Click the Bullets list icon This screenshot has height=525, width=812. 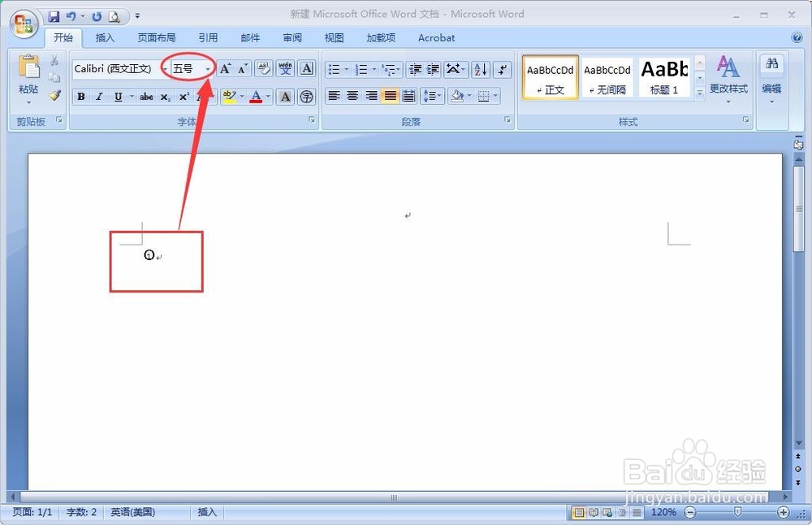point(335,69)
